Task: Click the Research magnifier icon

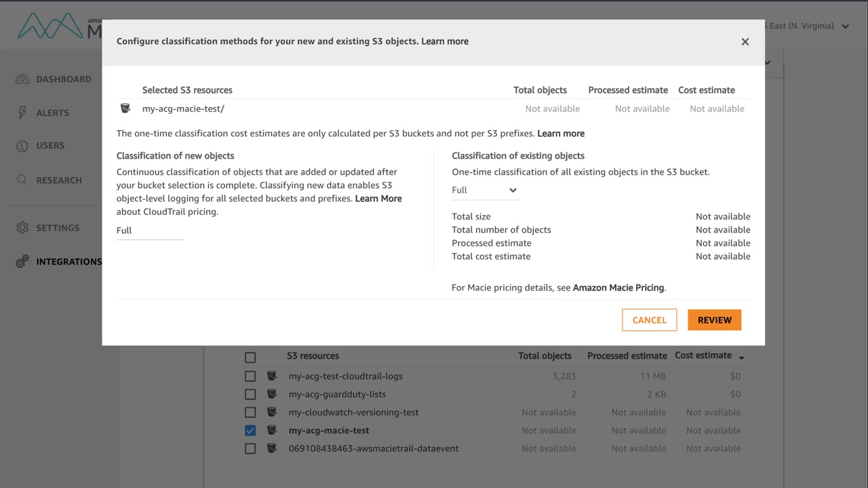Action: coord(23,180)
